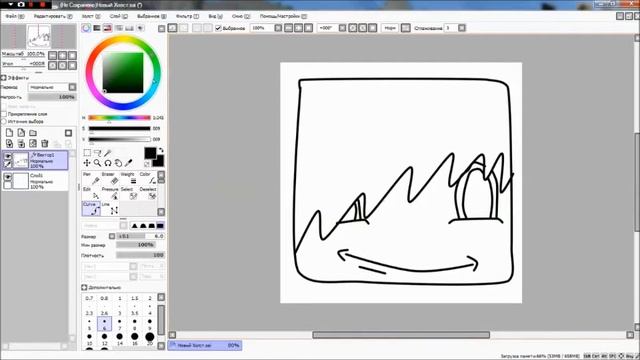Open the Редактировать menu
This screenshot has width=640, height=360.
tap(53, 16)
